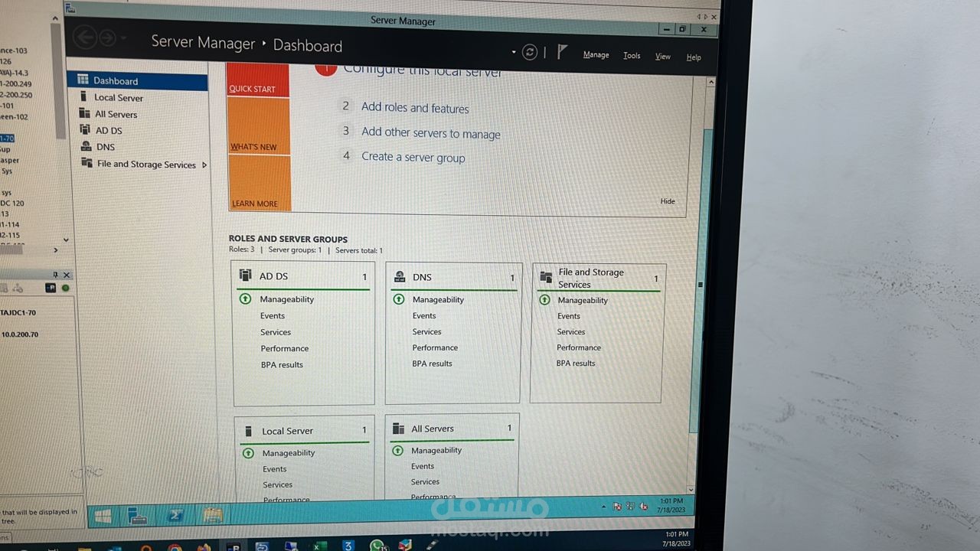980x551 pixels.
Task: Go forward with the right arrow button
Action: [x=107, y=37]
